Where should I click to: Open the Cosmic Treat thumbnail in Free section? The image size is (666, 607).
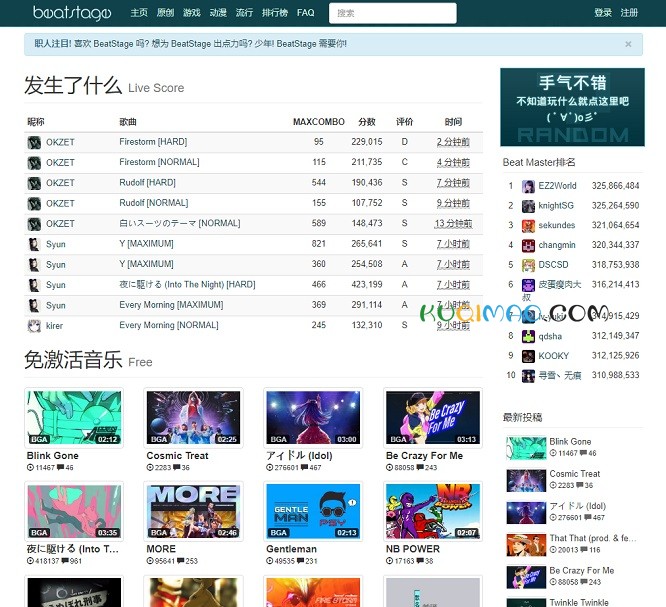pos(193,418)
